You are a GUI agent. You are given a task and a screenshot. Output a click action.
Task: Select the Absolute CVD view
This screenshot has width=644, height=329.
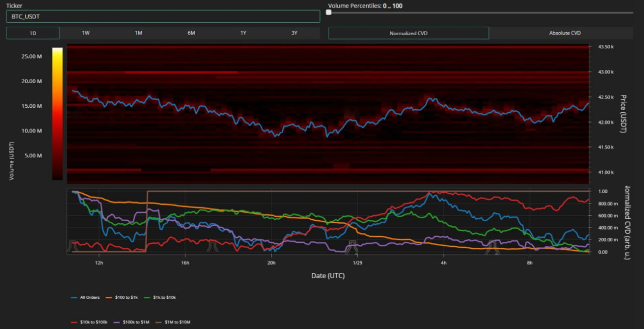pyautogui.click(x=565, y=33)
